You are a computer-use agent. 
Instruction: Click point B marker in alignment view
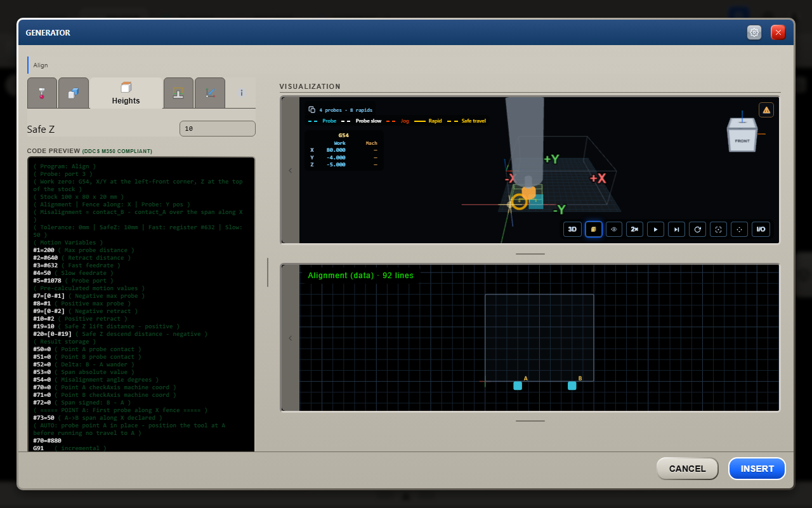click(572, 385)
